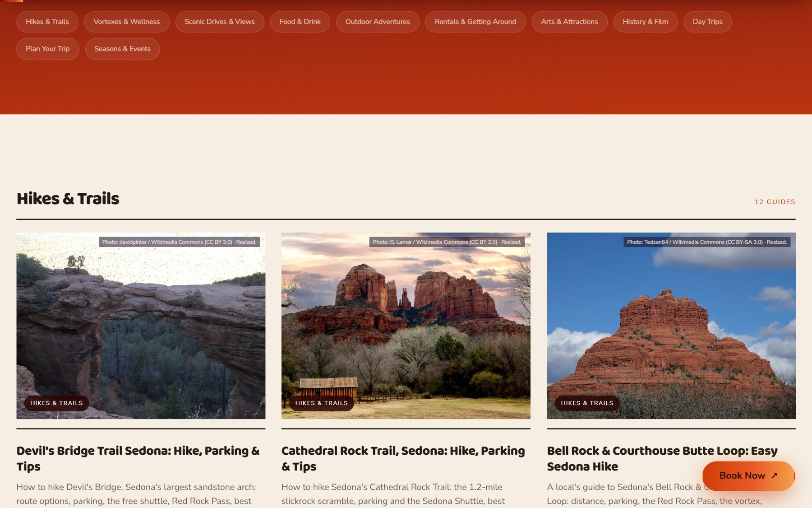Image resolution: width=812 pixels, height=508 pixels.
Task: Open the Bell Rock photo
Action: coord(671,326)
